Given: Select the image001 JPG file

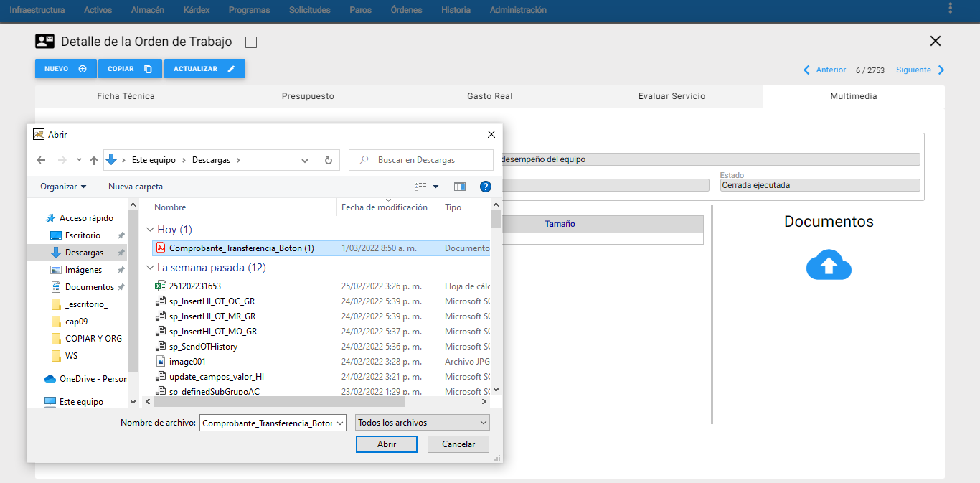Looking at the screenshot, I should (321, 362).
